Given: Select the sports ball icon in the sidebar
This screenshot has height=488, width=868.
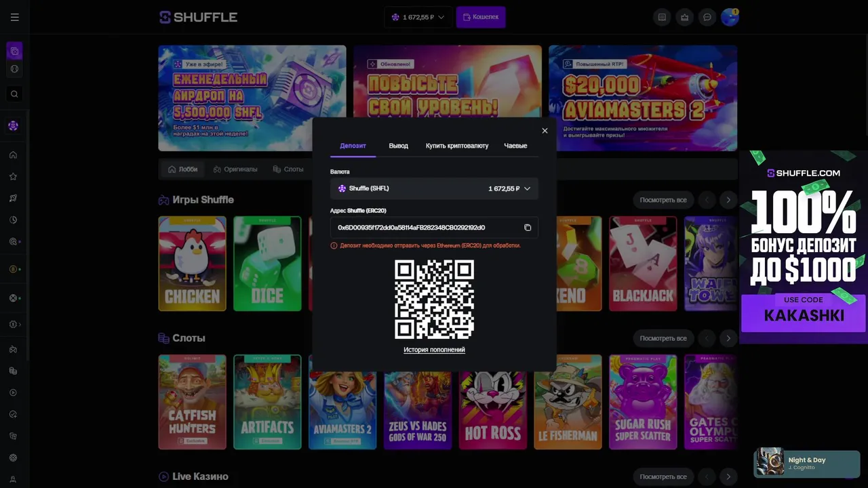Looking at the screenshot, I should pos(14,68).
